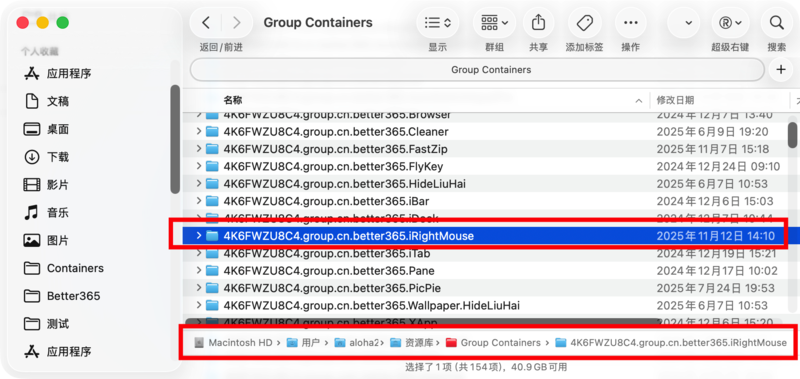Viewport: 800px width, 379px height.
Task: Click date 2025年6月9日 19:20
Action: (x=712, y=132)
